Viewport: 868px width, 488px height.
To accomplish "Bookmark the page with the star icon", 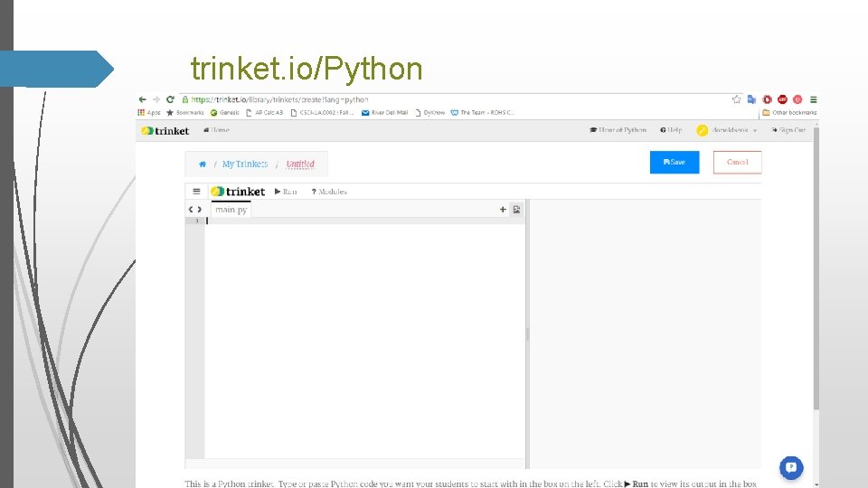I will click(736, 99).
